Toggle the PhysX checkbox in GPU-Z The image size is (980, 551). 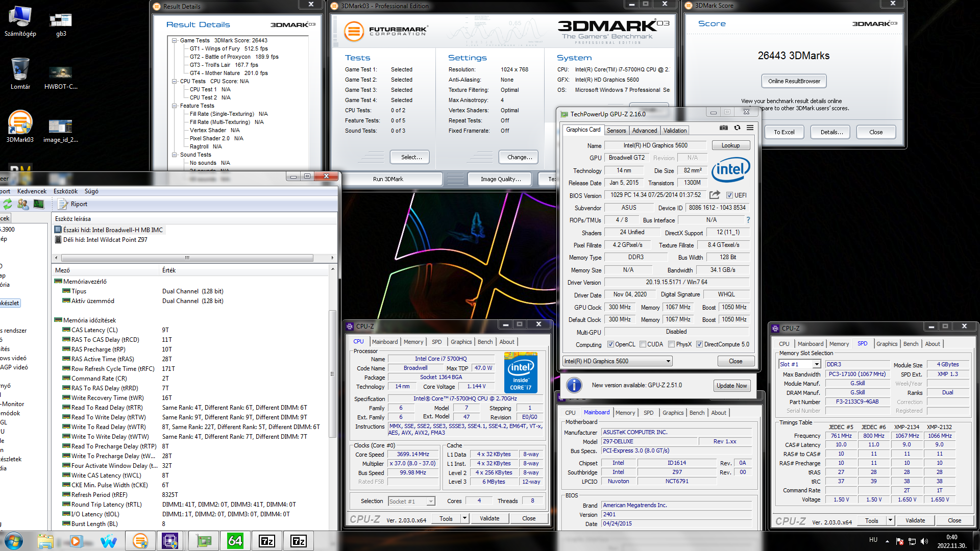(672, 344)
